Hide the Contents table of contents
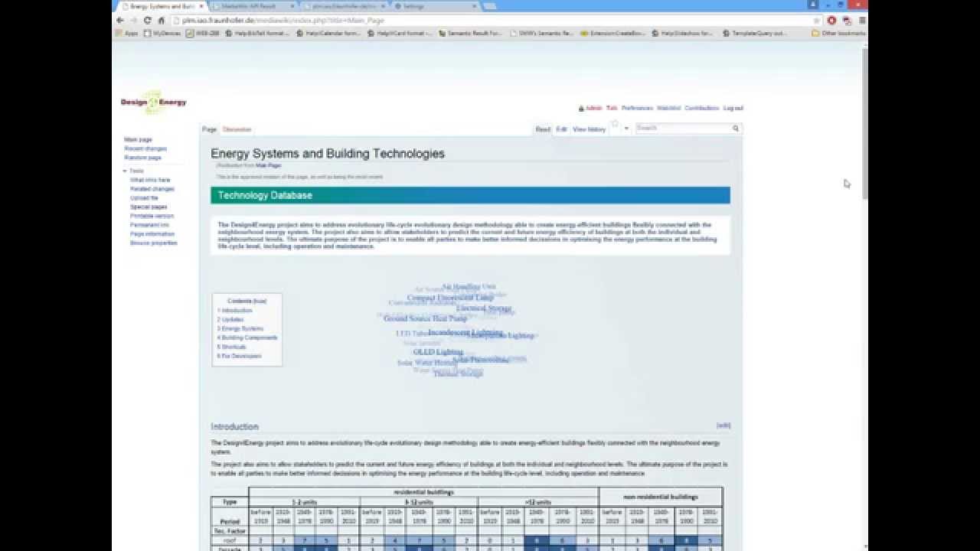Viewport: 980px width, 551px height. point(260,301)
